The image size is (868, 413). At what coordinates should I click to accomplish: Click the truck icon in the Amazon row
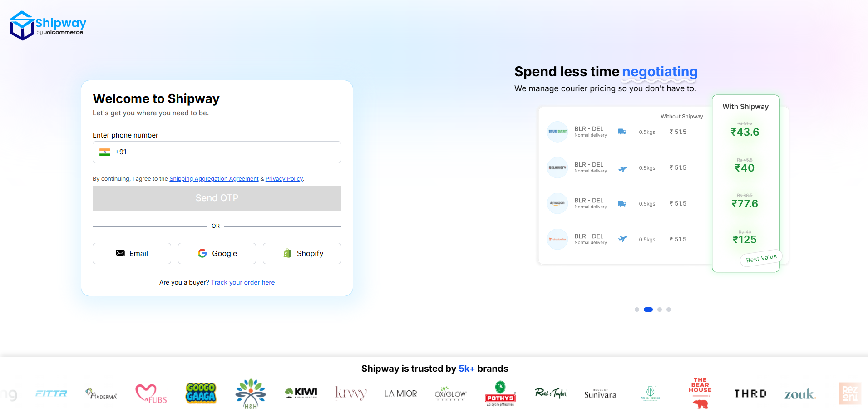[622, 204]
